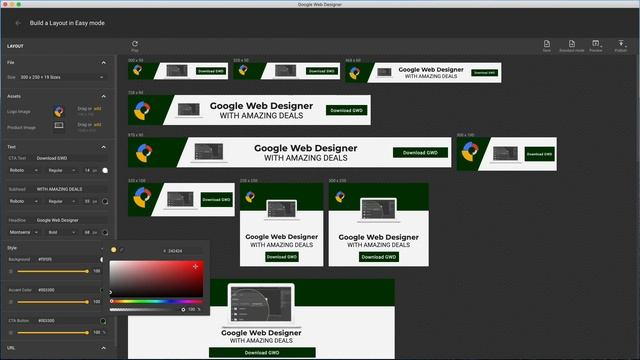Open the CTA Text Regular weight dropdown
The image size is (640, 360).
pyautogui.click(x=61, y=170)
